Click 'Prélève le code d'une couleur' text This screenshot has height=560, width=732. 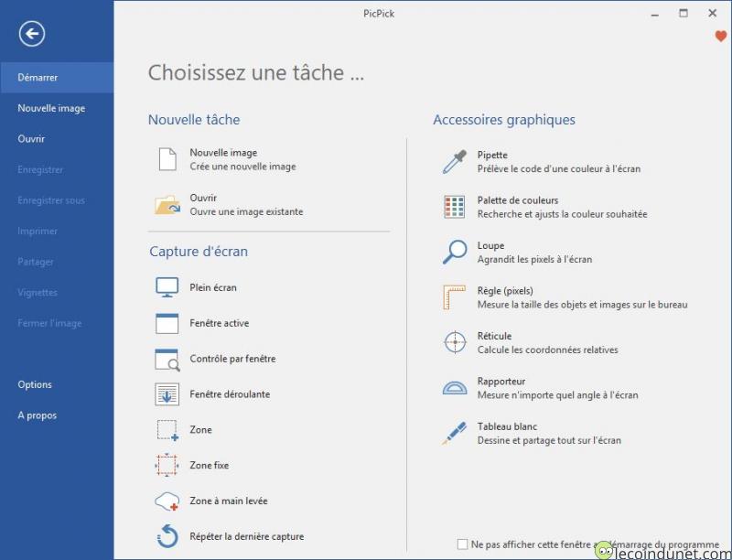point(559,169)
